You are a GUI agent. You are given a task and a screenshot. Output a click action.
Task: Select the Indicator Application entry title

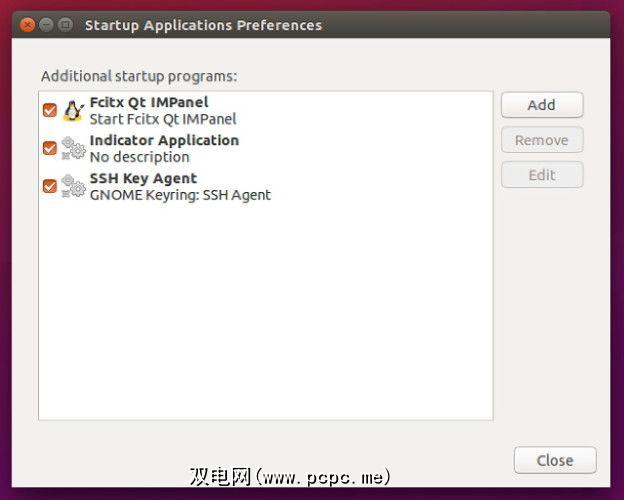click(164, 140)
